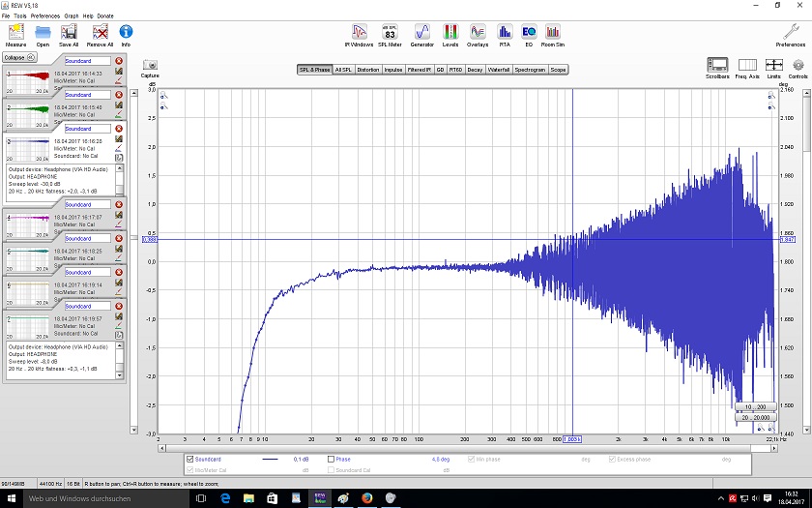The height and width of the screenshot is (508, 812).
Task: Open graph Limits settings
Action: click(x=773, y=66)
